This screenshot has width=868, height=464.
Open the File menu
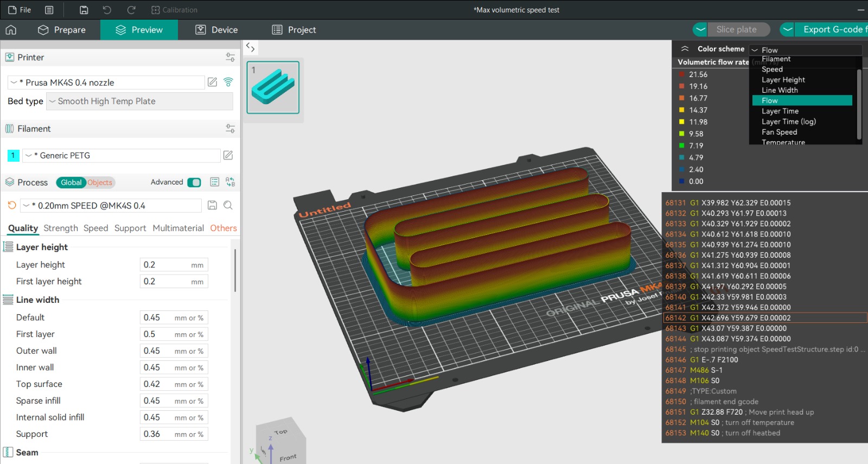(x=20, y=10)
